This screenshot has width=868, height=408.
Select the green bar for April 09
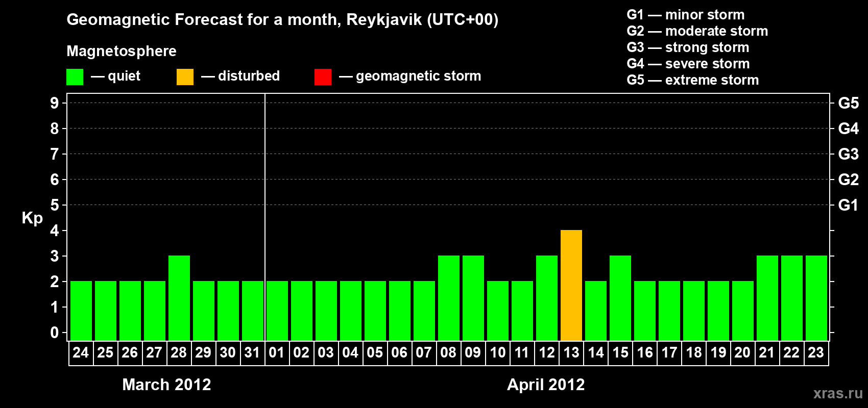click(x=473, y=298)
